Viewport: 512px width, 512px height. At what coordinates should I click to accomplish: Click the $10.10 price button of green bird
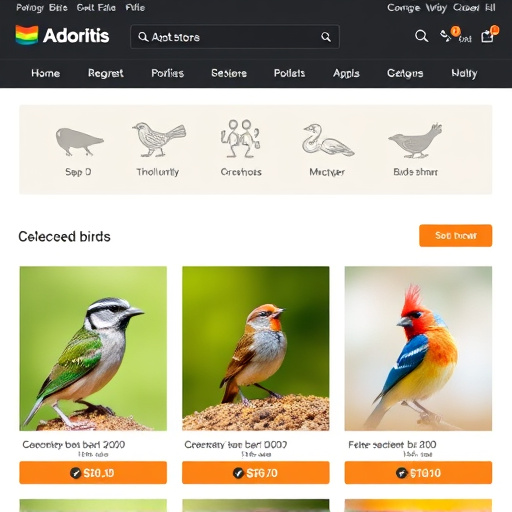click(x=93, y=472)
